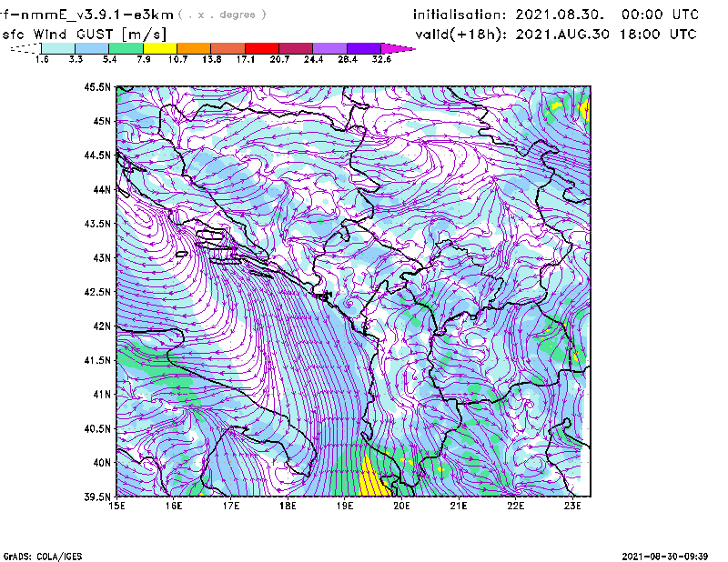Click the legend value 13.8
The height and width of the screenshot is (562, 728).
pos(212,59)
